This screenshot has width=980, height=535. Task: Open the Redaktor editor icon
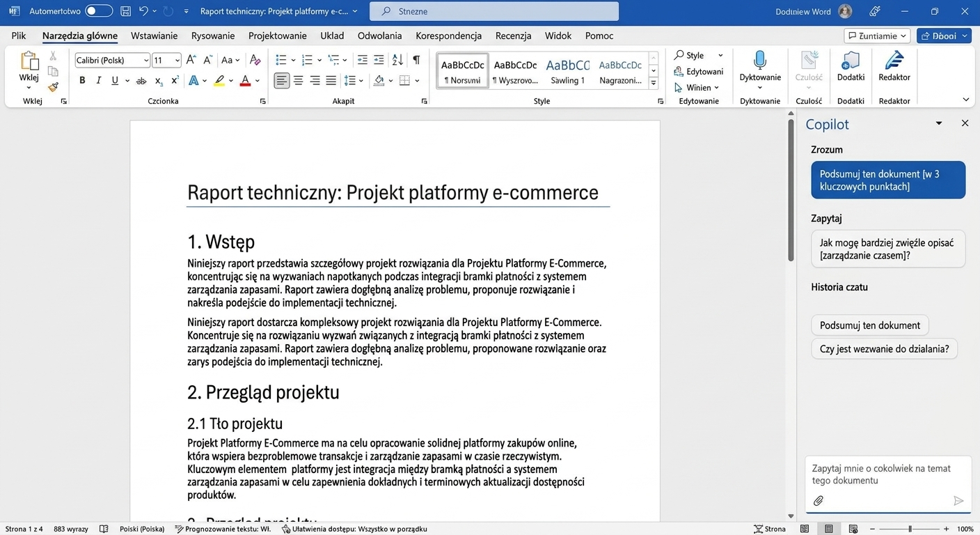pyautogui.click(x=894, y=60)
